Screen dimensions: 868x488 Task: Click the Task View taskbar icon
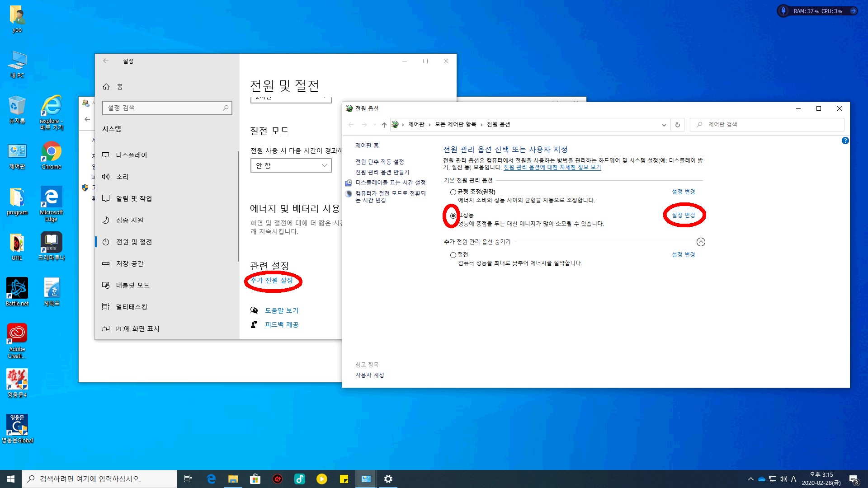point(188,479)
